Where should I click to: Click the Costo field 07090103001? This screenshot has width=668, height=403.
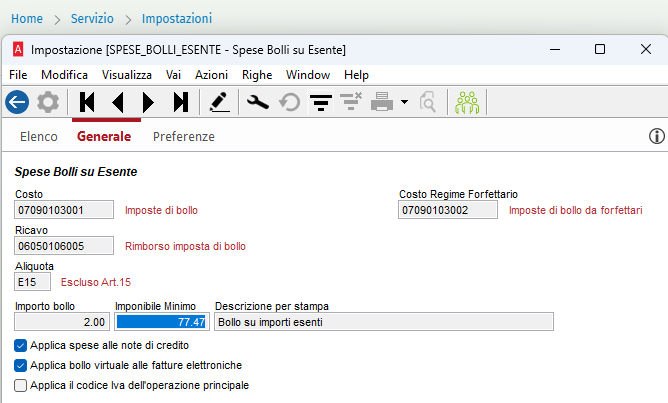pyautogui.click(x=64, y=210)
